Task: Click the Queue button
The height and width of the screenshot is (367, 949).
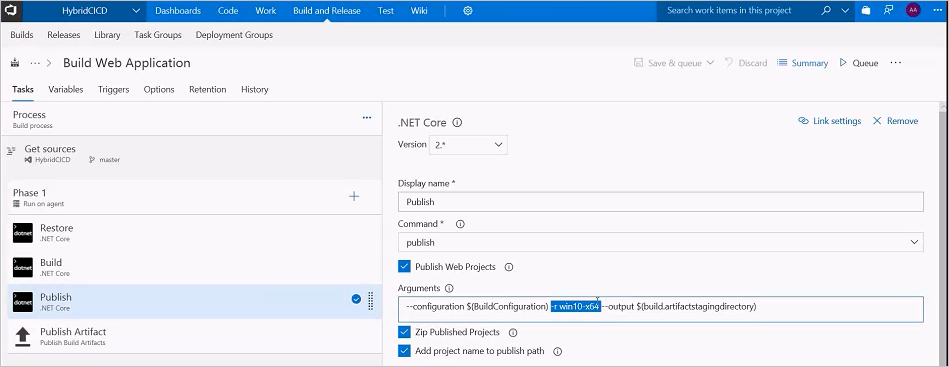Action: (859, 63)
